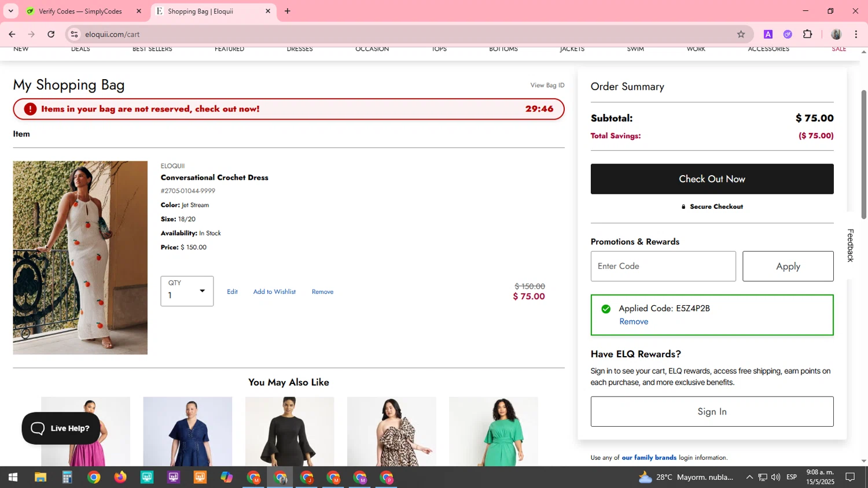Remove the applied code E5Z4P2B
The height and width of the screenshot is (488, 868).
(634, 321)
